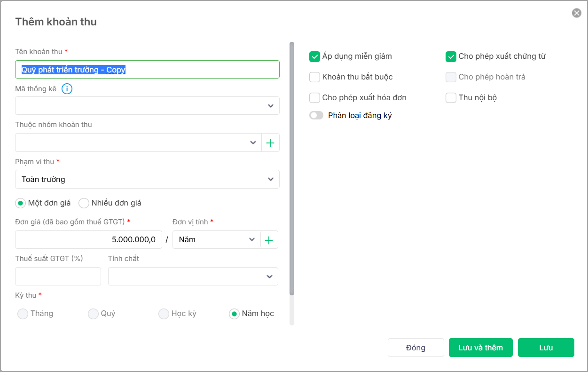The height and width of the screenshot is (372, 588).
Task: Check Cho phép xuất hóa đơn
Action: coord(314,98)
